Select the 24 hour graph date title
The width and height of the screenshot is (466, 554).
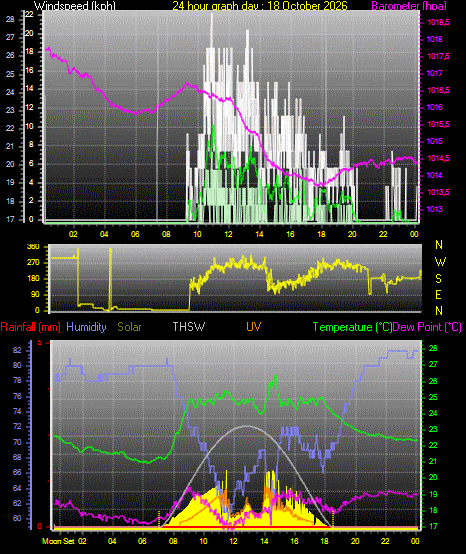260,6
